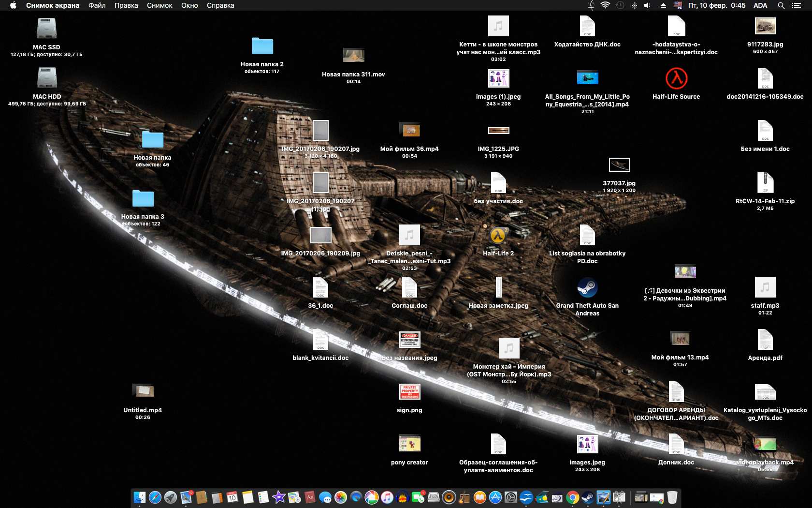Image resolution: width=812 pixels, height=508 pixels.
Task: Launch iMovie from the Dock
Action: [x=279, y=497]
